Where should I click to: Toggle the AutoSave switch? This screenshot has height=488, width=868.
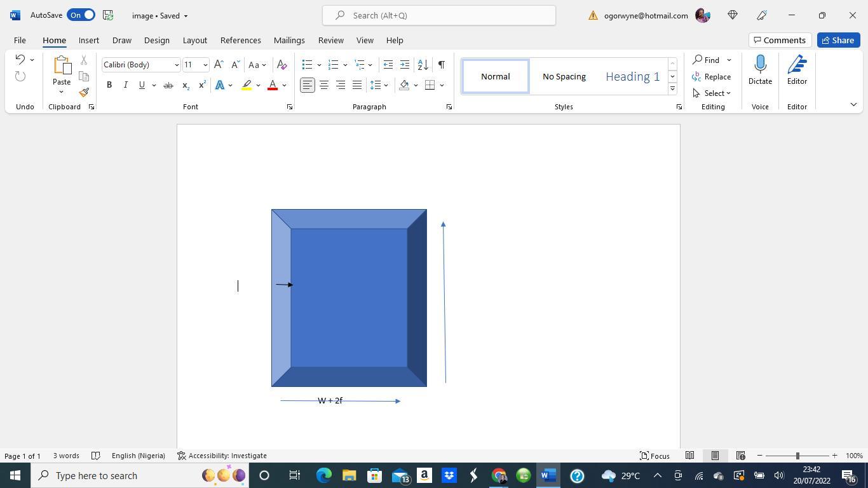pos(81,15)
